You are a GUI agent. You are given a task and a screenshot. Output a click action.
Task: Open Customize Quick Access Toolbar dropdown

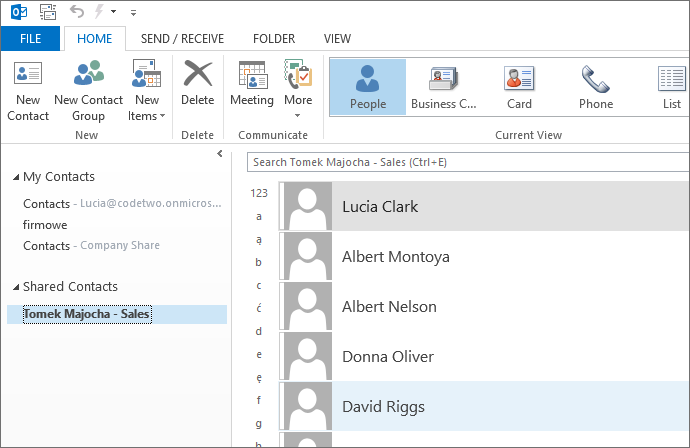[133, 13]
